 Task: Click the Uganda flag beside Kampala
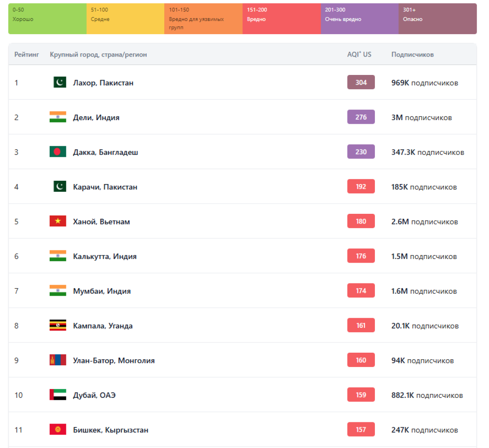click(x=58, y=325)
